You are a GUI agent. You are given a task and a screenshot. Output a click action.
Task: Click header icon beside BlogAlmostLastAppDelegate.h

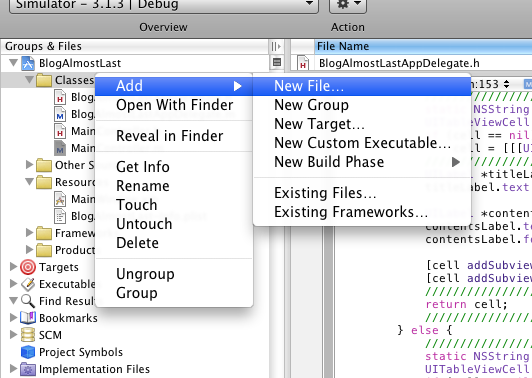pyautogui.click(x=303, y=63)
